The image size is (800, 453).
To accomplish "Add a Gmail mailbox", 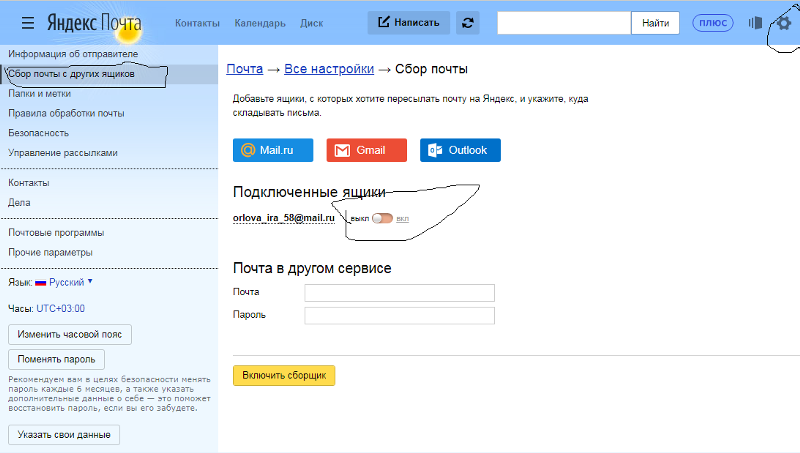I will (366, 150).
